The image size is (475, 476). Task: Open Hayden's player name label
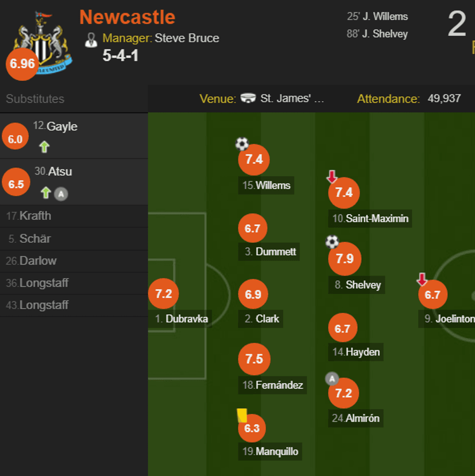[357, 352]
